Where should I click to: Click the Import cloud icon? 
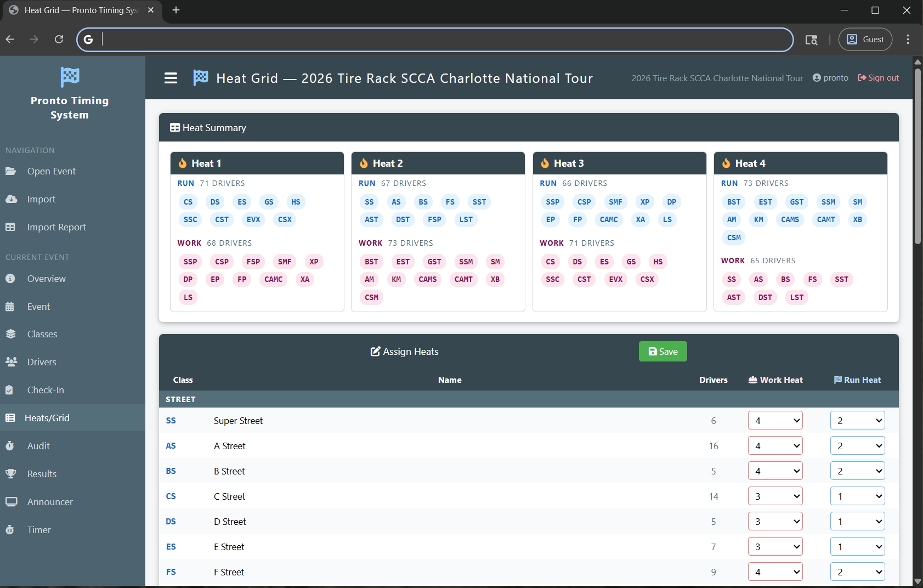pyautogui.click(x=11, y=199)
